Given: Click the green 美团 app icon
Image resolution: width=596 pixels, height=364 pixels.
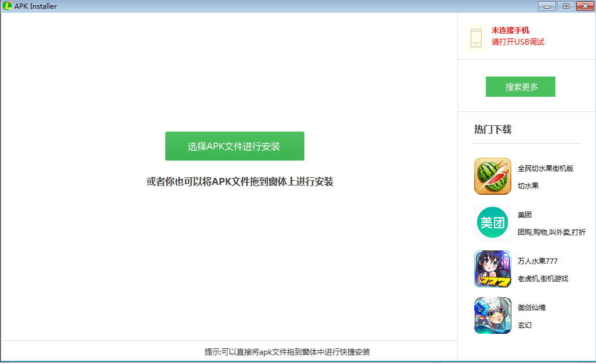Looking at the screenshot, I should pyautogui.click(x=492, y=223).
